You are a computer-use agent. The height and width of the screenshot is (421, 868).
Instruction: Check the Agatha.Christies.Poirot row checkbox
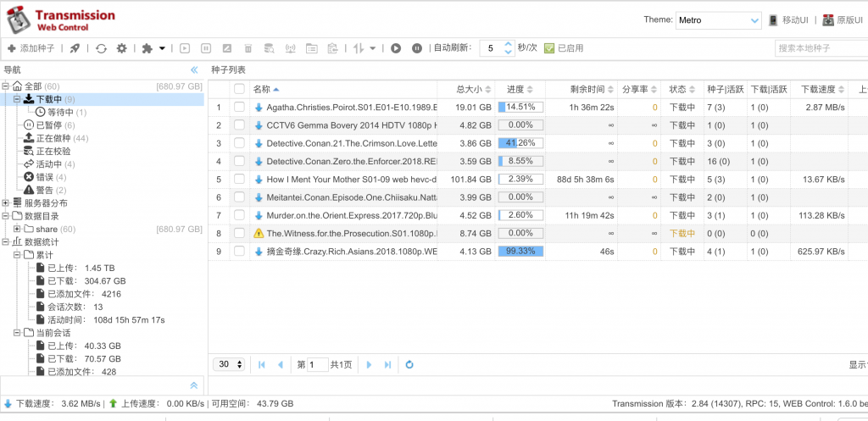[x=239, y=108]
